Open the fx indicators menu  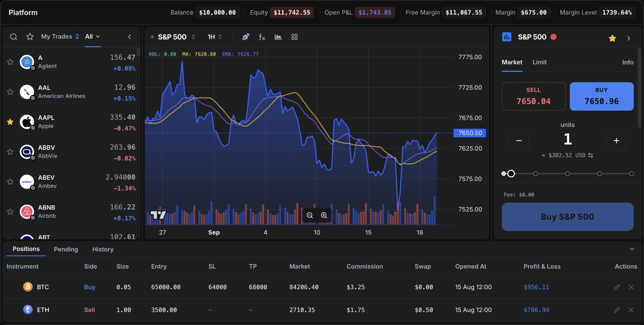click(x=262, y=37)
